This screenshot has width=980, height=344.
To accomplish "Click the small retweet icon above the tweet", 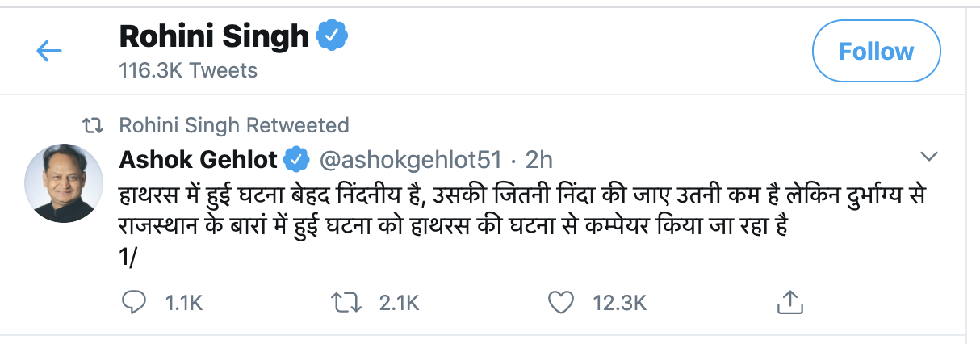I will coord(96,125).
